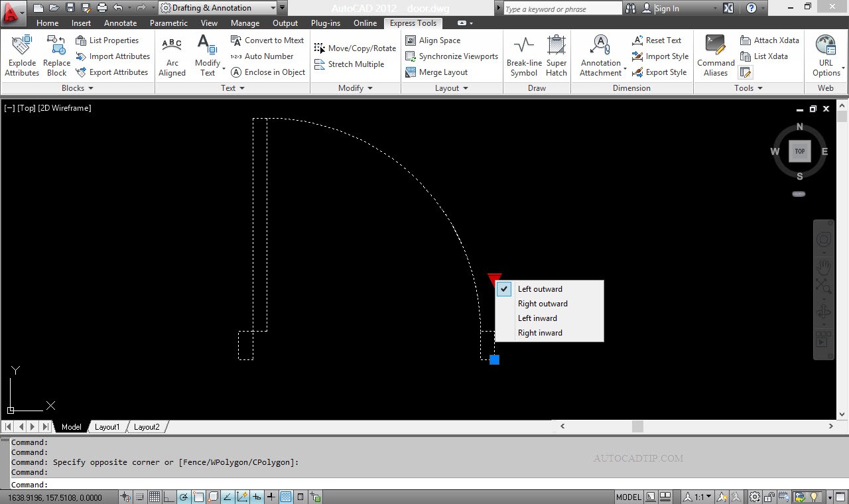The height and width of the screenshot is (504, 849).
Task: Click the toolbar lock icon in status bar
Action: click(x=769, y=497)
